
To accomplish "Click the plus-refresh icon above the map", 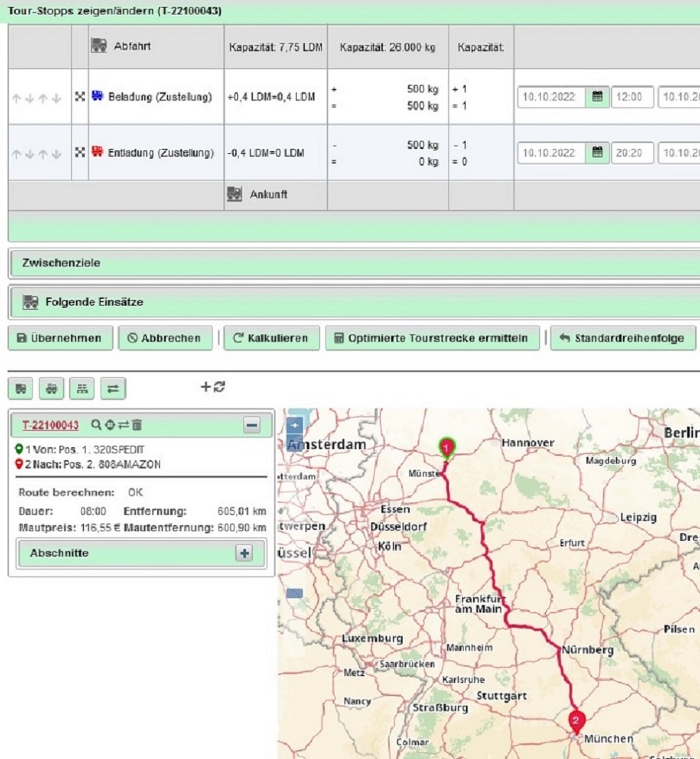I will (x=213, y=387).
